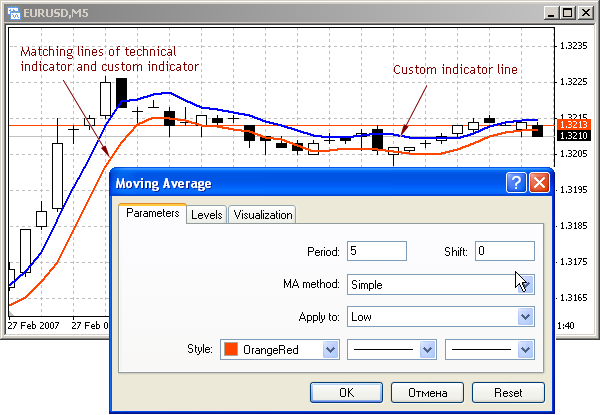Click the 1:40 time scale label
600x415 pixels.
click(566, 326)
